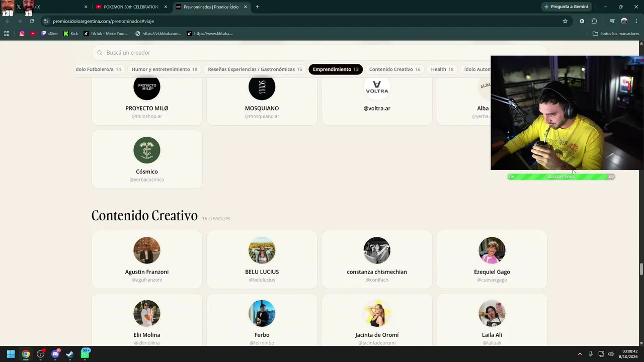This screenshot has width=644, height=362.
Task: Open the Chrome extensions puzzle icon
Action: point(594,21)
